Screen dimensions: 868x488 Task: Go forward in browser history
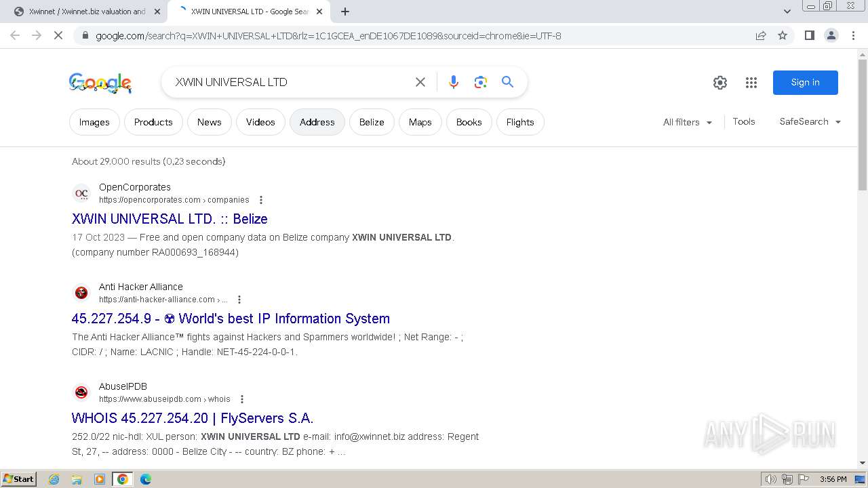click(37, 35)
